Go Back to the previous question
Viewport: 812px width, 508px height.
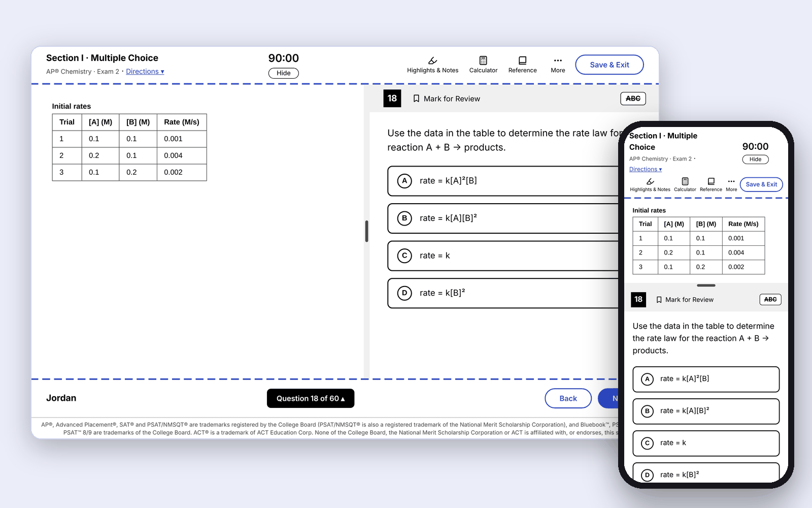click(568, 398)
